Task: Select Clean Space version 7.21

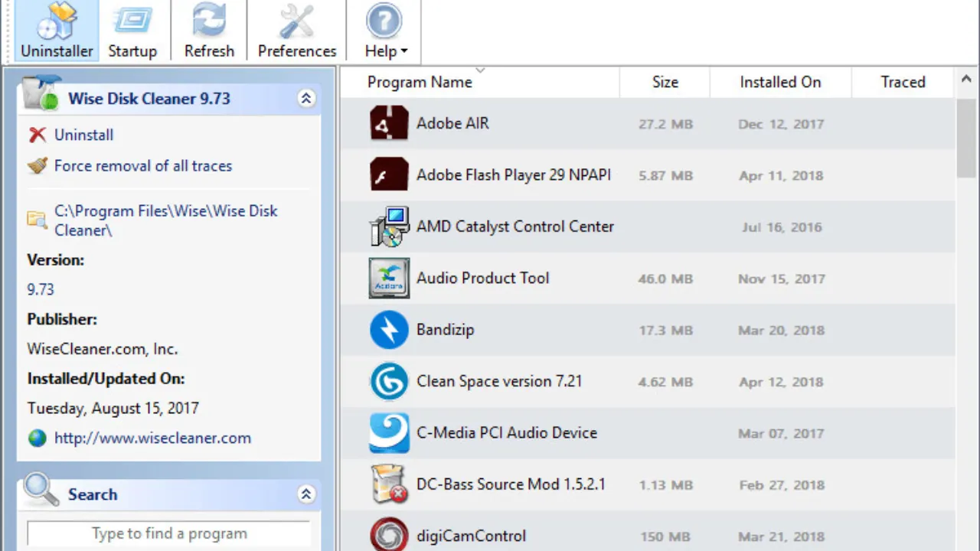Action: click(499, 381)
